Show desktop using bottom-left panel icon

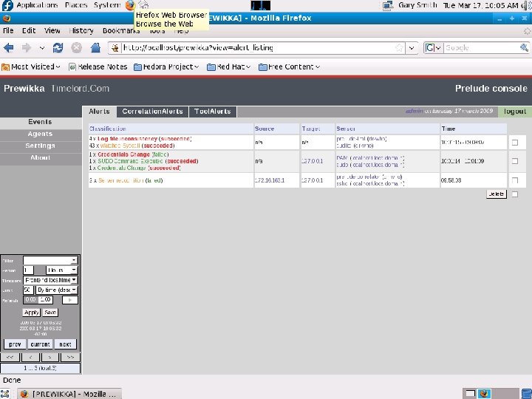5,394
